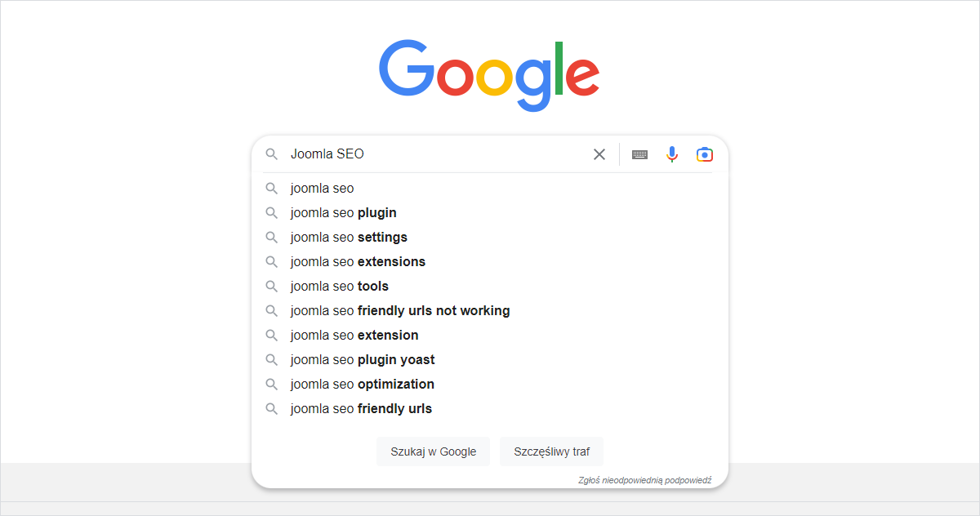Screen dimensions: 980x516
Task: Click the magnifier icon beside 'joomla seo tools'
Action: (271, 286)
